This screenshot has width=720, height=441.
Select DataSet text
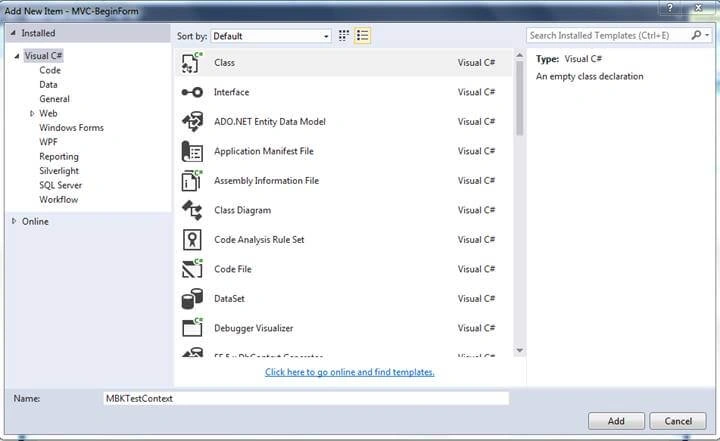point(229,299)
